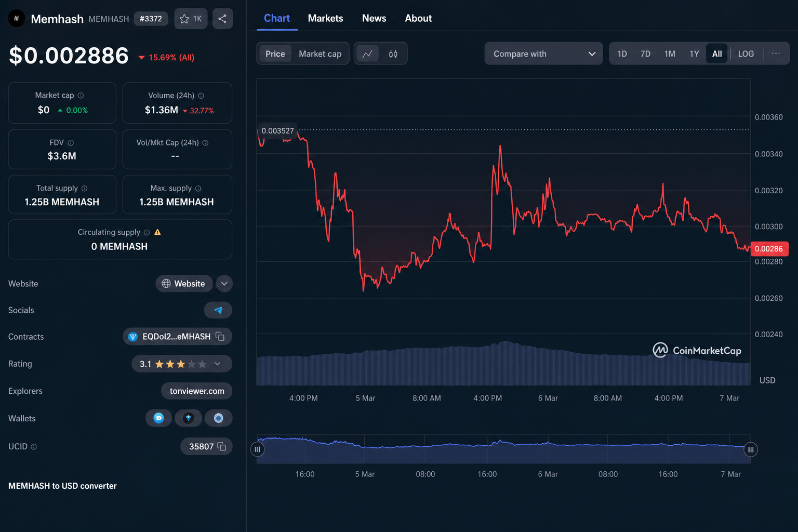798x532 pixels.
Task: Click Total supply info icon
Action: tap(84, 189)
